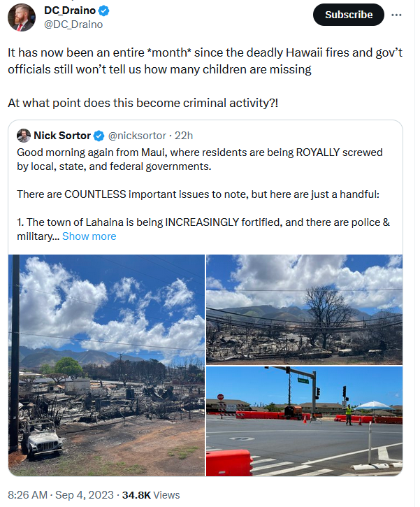Click the Lahaina fortified paragraph in quote

(x=203, y=229)
